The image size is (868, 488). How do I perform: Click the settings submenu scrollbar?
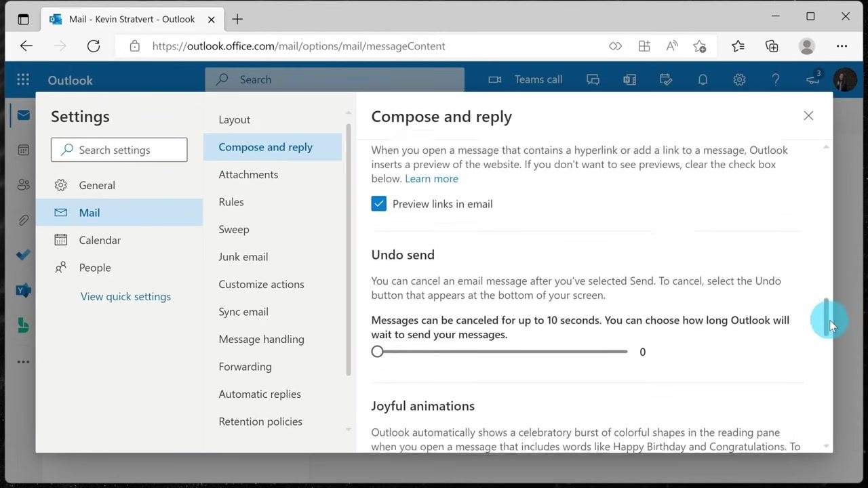tap(349, 249)
